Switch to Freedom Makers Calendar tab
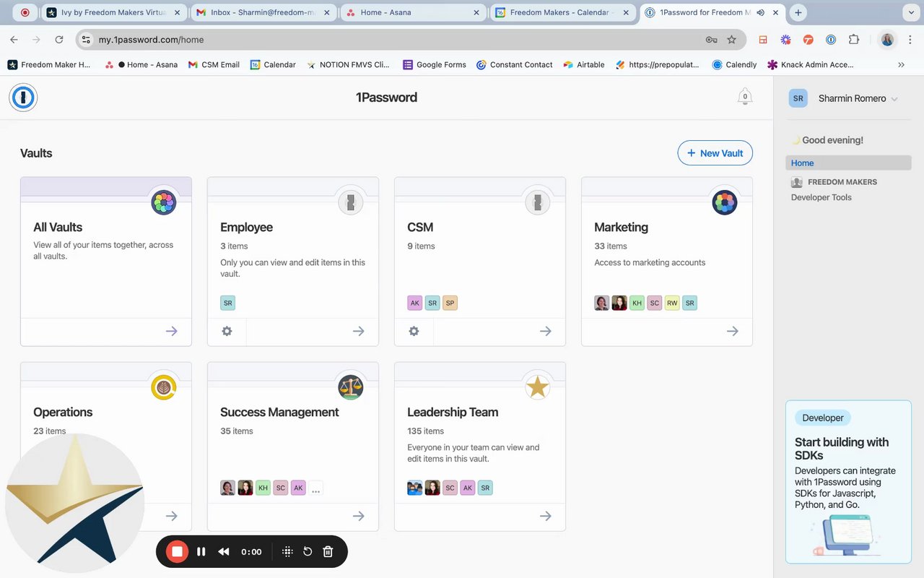Image resolution: width=924 pixels, height=578 pixels. (562, 12)
